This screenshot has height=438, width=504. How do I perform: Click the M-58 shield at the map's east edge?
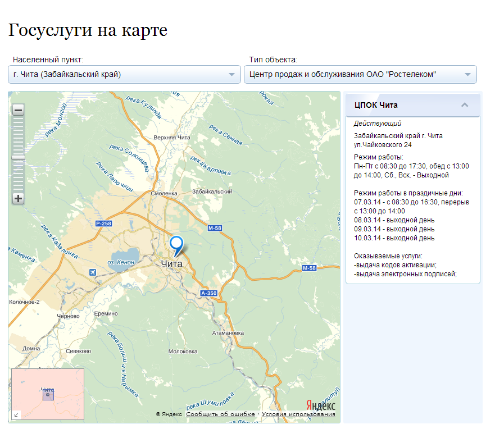coord(309,268)
